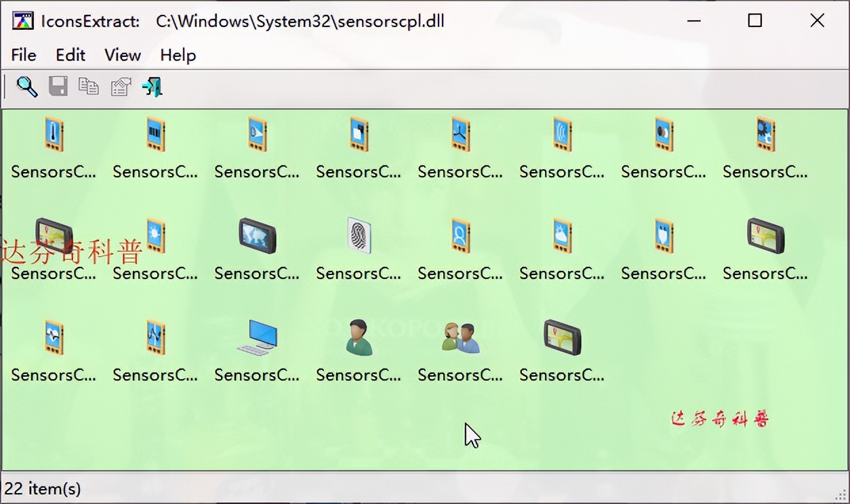Minimize the IconsExtract window

693,21
